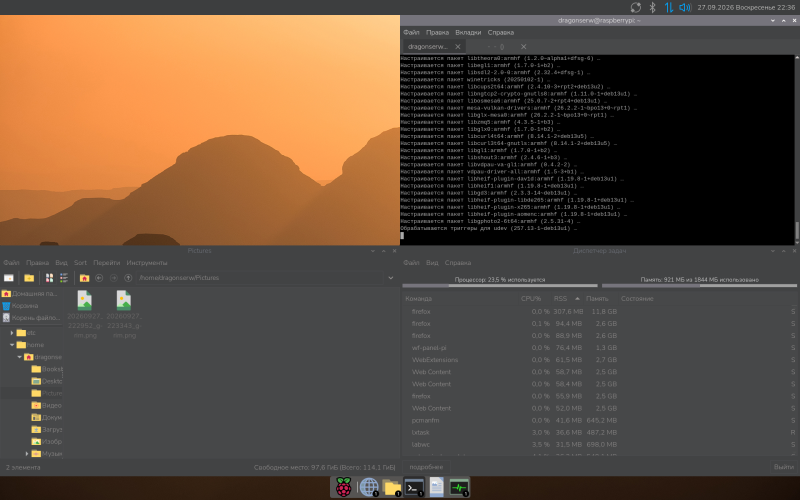The height and width of the screenshot is (500, 800).
Task: Sort processes by Память column header
Action: pos(597,298)
